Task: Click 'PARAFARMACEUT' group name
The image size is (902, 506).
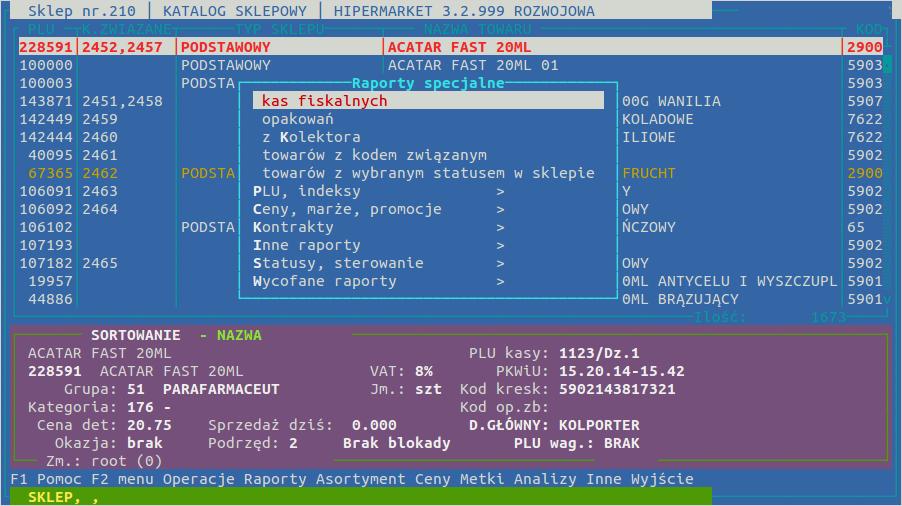Action: (x=221, y=389)
